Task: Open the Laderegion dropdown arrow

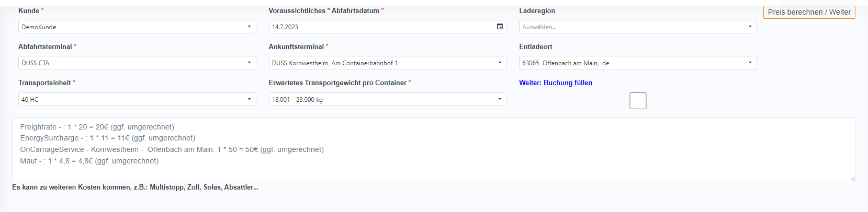Action: 750,27
